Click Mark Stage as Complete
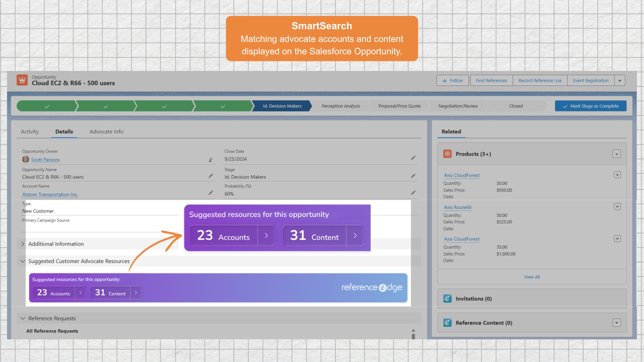The image size is (644, 362). click(x=591, y=106)
